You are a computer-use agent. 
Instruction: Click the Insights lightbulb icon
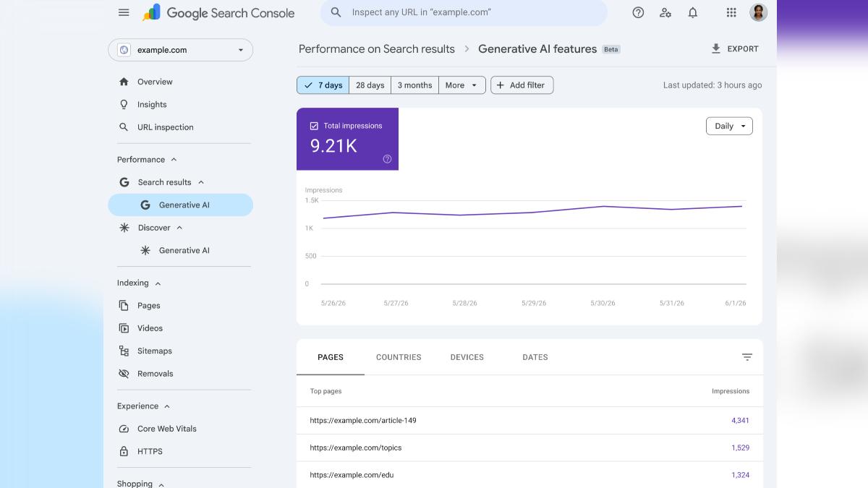pyautogui.click(x=124, y=104)
